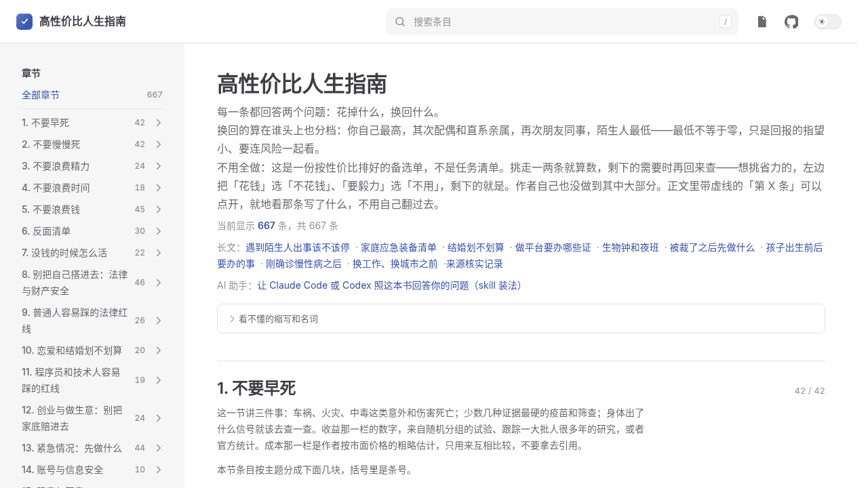Viewport: 868px width, 488px height.
Task: Expand chapter 6. 反面清单 chevron
Action: pyautogui.click(x=158, y=231)
